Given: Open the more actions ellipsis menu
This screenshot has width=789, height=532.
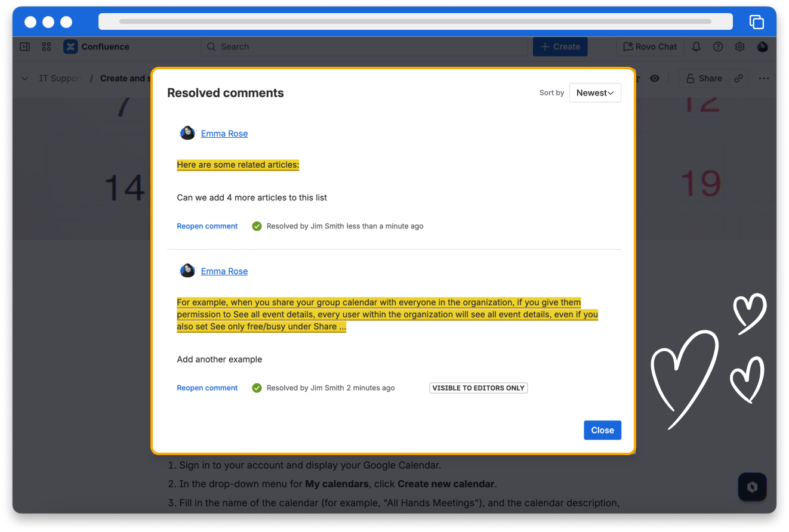Looking at the screenshot, I should tap(763, 78).
